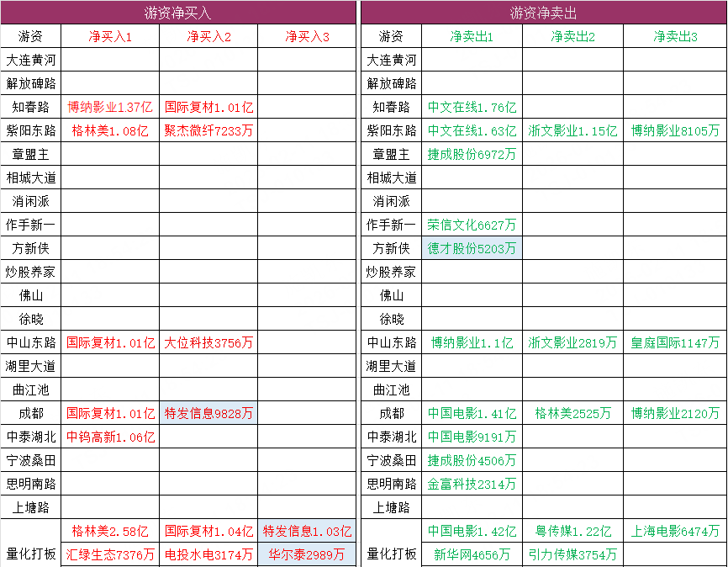
Task: Click cell 中文在线1.63亿
Action: [472, 130]
